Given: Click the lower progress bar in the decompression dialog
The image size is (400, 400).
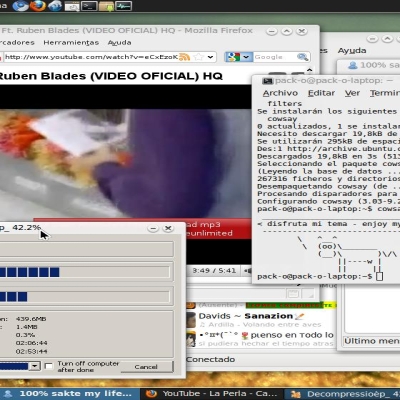Looking at the screenshot, I should tap(85, 297).
